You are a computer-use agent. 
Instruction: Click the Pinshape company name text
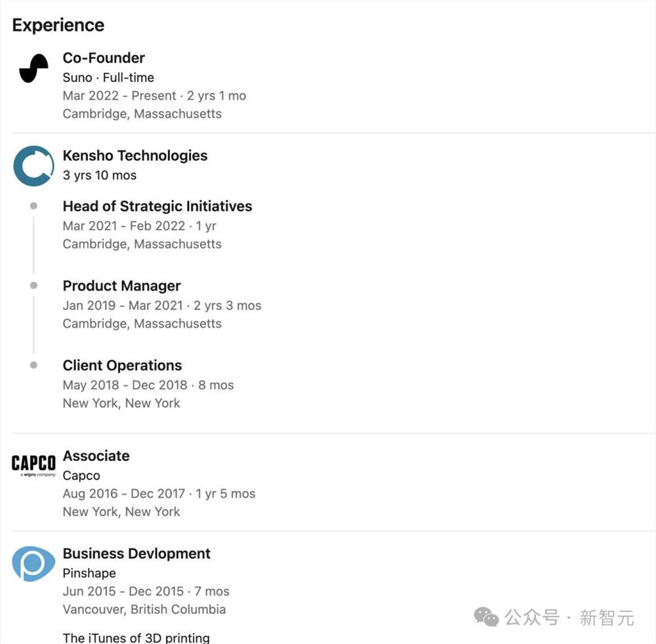[89, 573]
